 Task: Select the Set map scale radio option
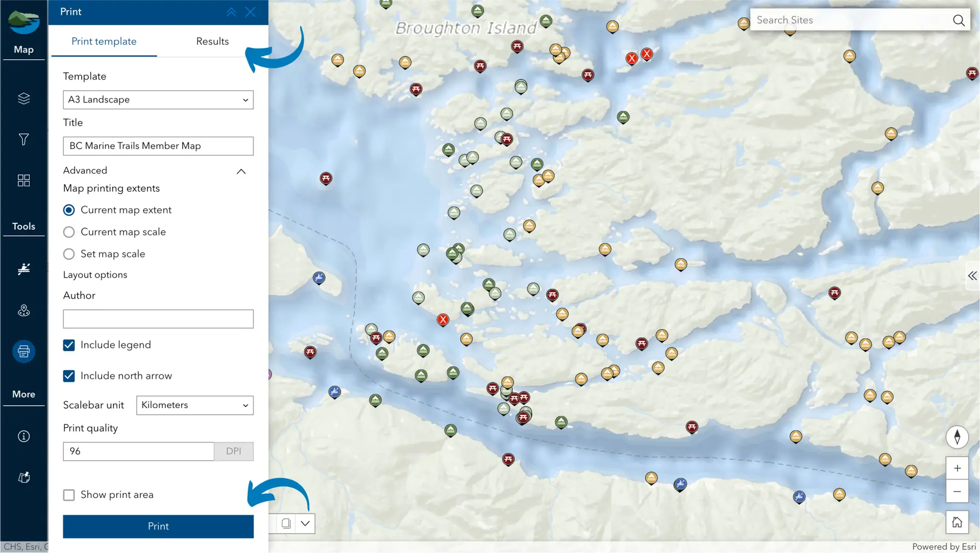pos(69,254)
